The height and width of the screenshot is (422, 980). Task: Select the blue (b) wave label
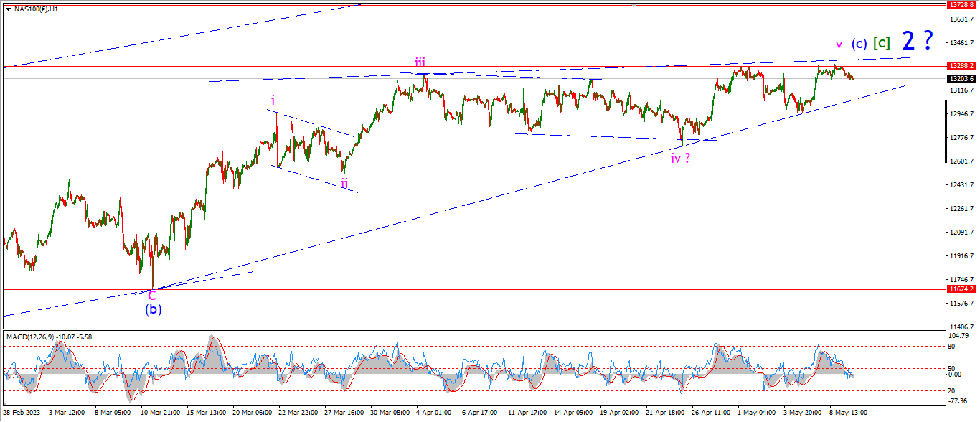(153, 310)
